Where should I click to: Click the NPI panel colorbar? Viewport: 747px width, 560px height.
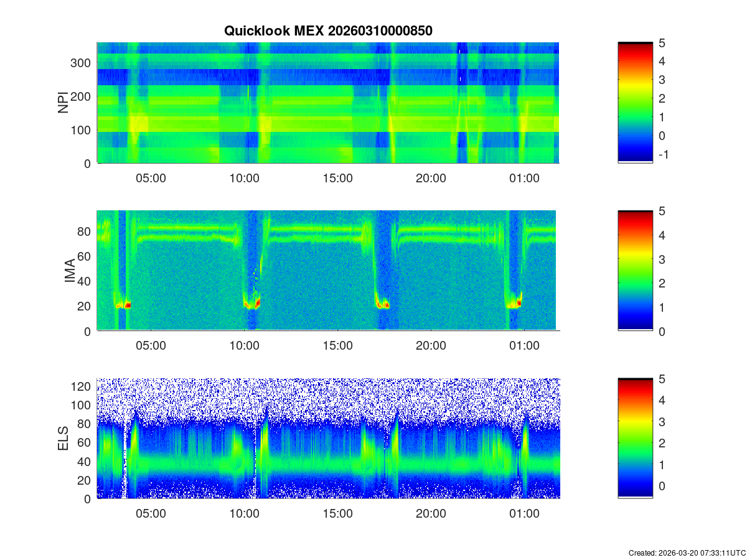coord(635,103)
